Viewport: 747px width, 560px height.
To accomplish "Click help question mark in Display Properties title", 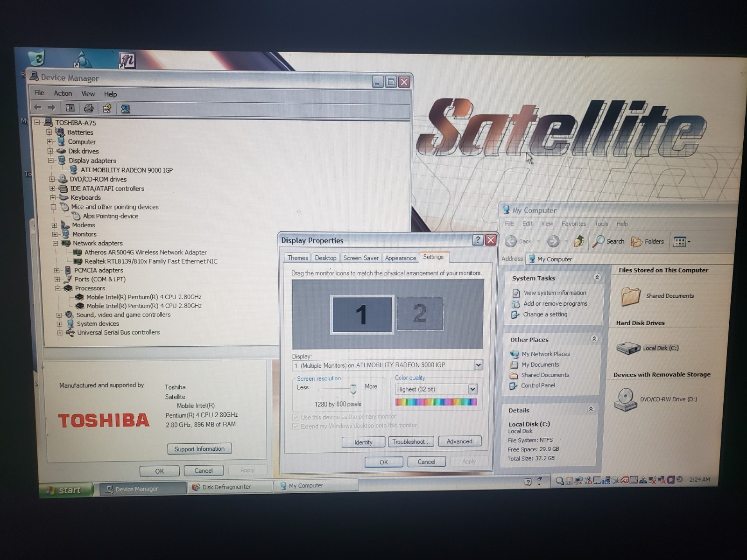I will (478, 240).
